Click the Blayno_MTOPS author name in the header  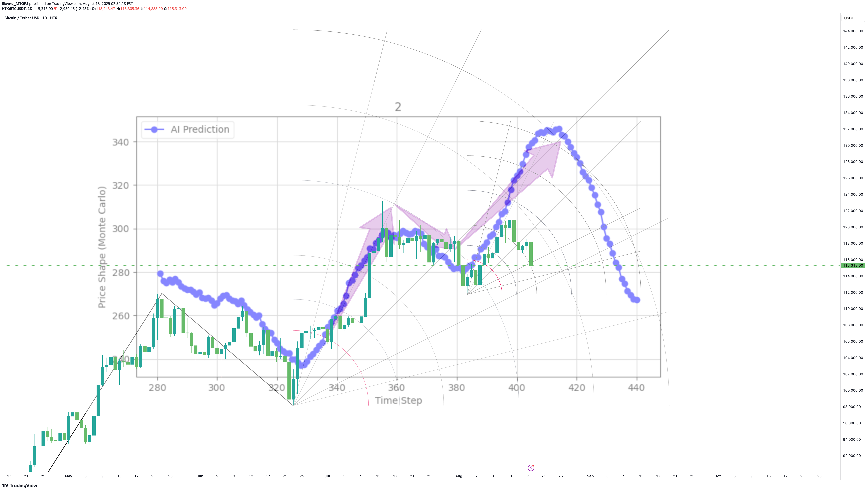[15, 4]
